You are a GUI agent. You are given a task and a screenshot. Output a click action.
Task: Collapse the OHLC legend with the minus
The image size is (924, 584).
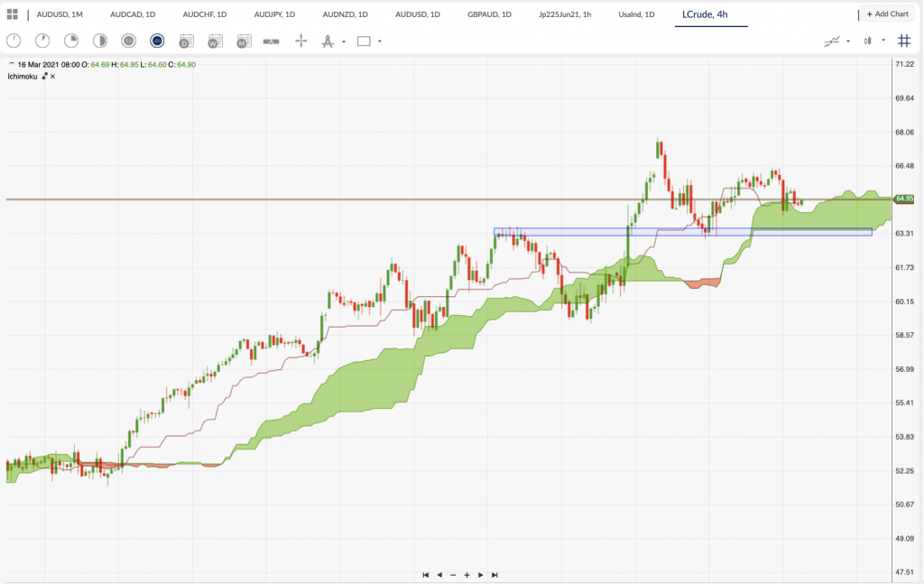(x=11, y=63)
